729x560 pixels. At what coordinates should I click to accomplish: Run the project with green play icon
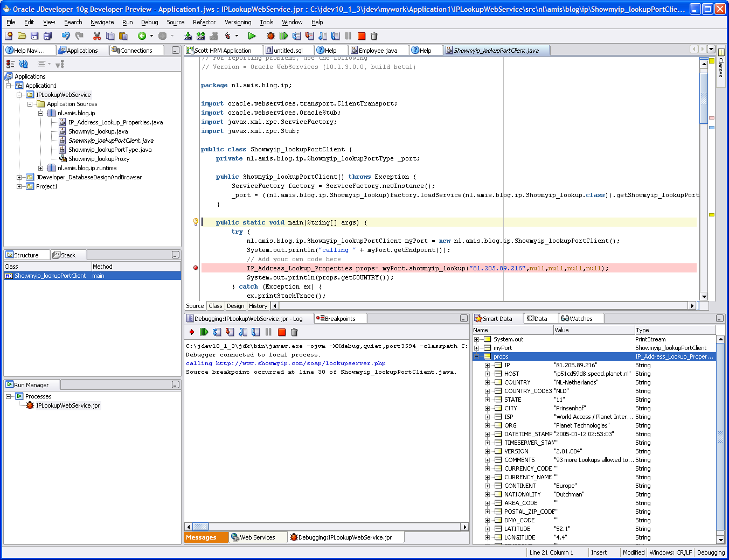(252, 36)
